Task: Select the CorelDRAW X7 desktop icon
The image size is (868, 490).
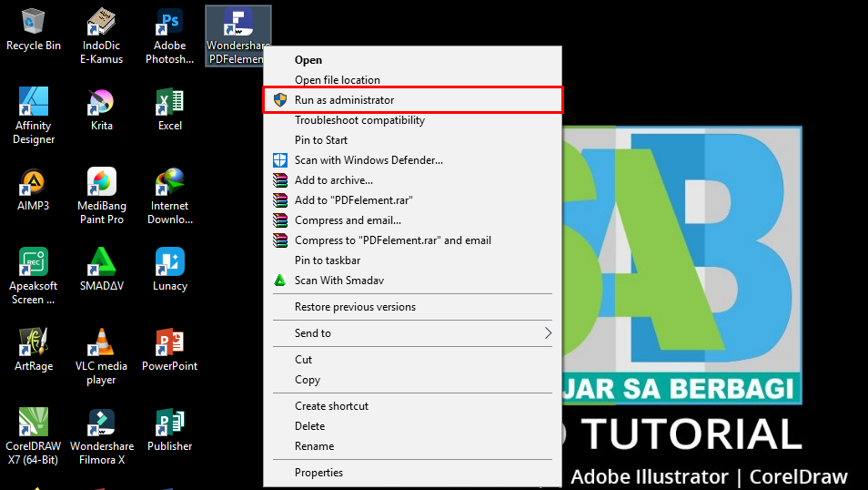Action: pyautogui.click(x=34, y=436)
